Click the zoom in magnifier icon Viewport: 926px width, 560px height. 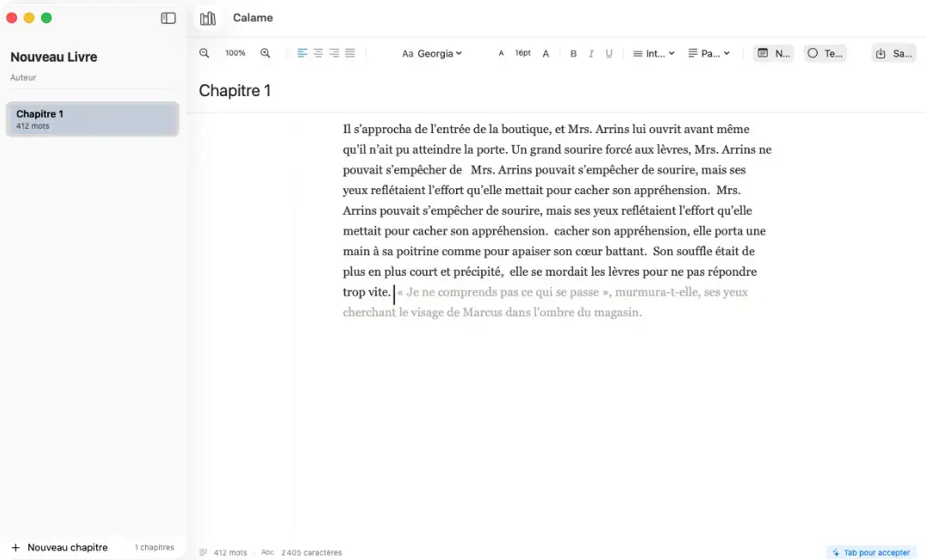[x=265, y=52]
